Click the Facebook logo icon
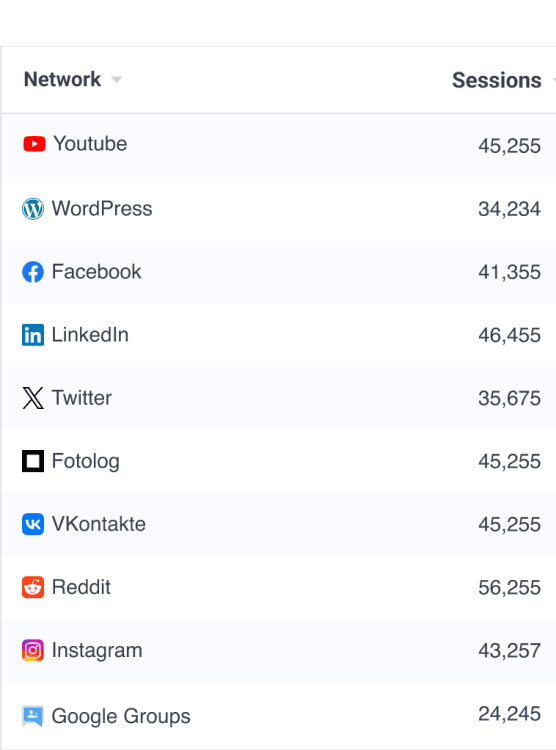Image resolution: width=556 pixels, height=750 pixels. click(33, 272)
